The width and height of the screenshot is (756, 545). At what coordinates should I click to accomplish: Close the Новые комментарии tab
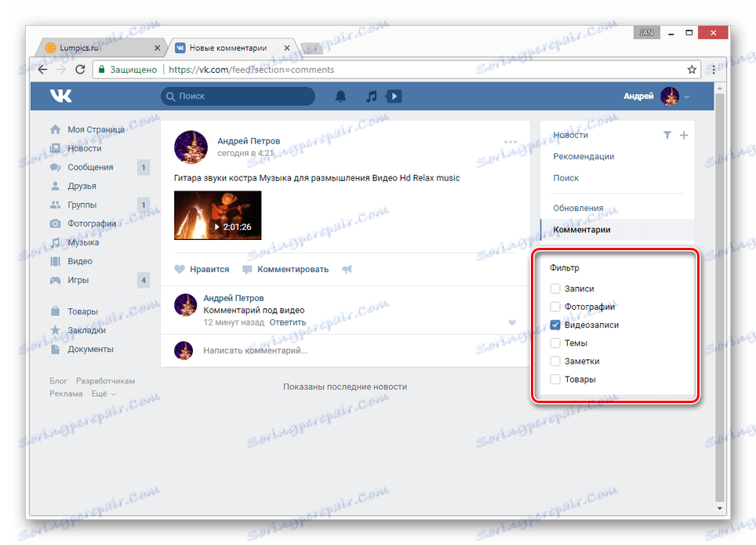coord(287,48)
